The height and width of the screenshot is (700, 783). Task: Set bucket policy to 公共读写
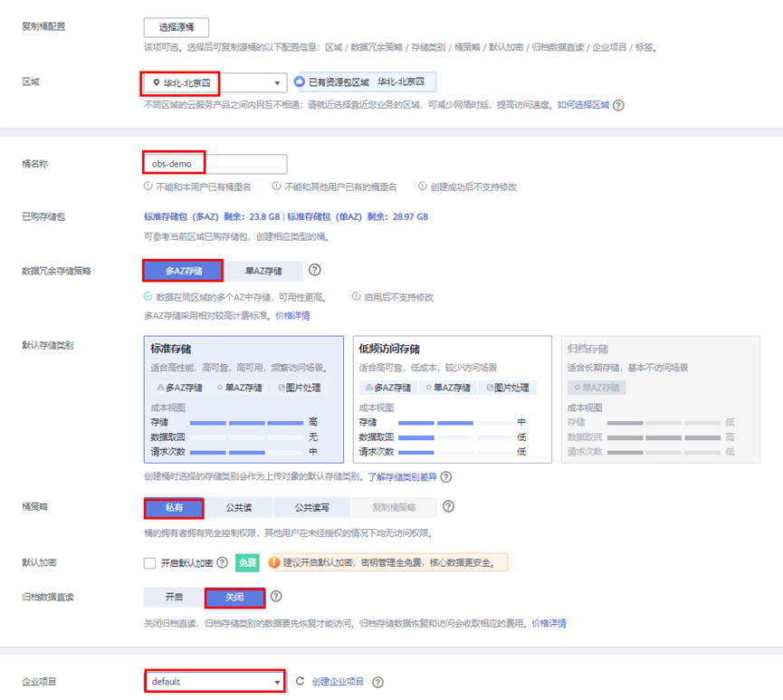[x=311, y=508]
